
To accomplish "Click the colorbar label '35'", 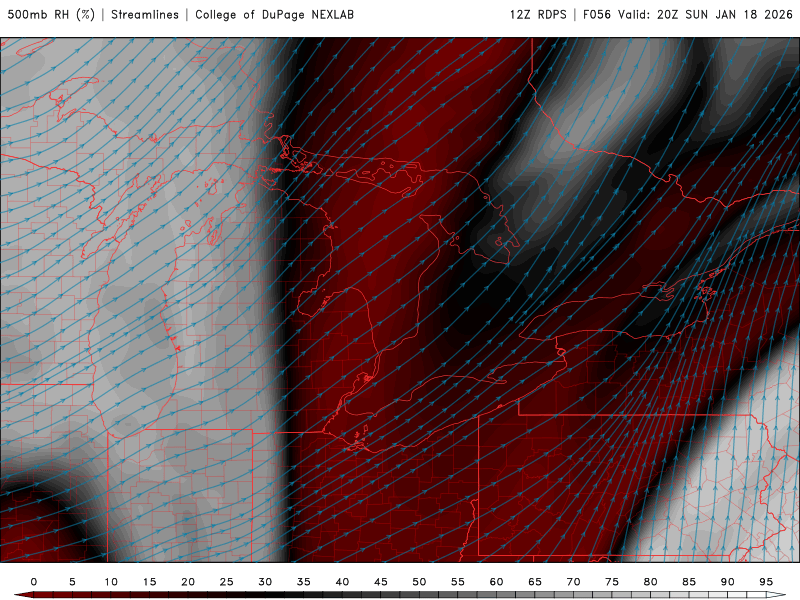I will point(304,582).
